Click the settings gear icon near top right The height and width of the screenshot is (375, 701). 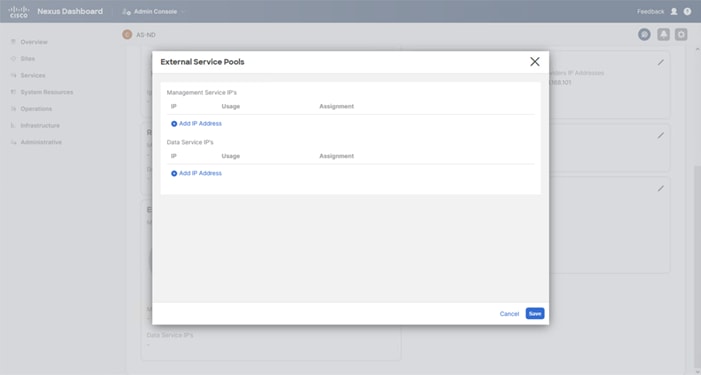coord(681,34)
